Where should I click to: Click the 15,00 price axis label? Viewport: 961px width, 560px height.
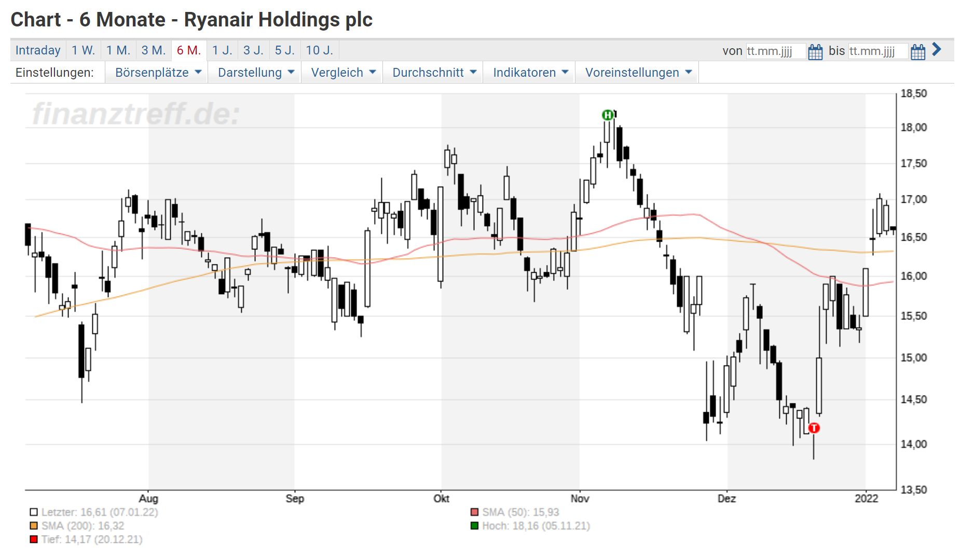(x=913, y=357)
